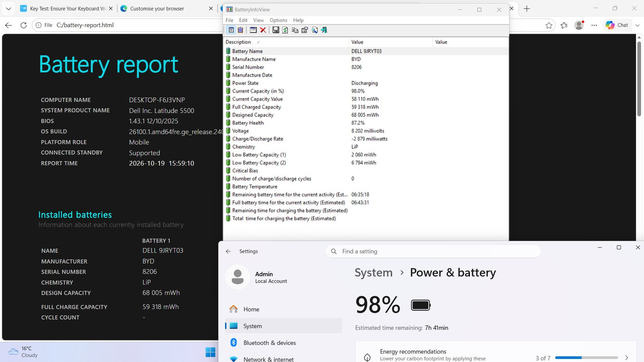Open the Options menu in BatteryInfoView
This screenshot has height=362, width=644.
278,20
